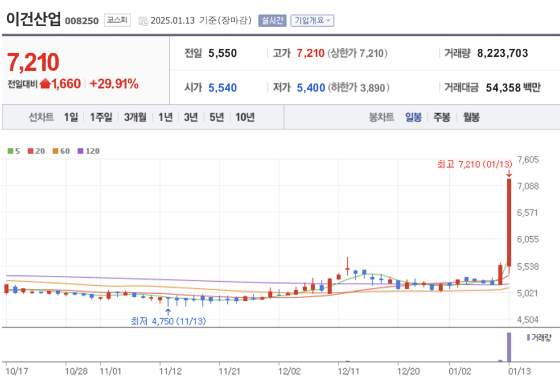Click the purple 거래량 legend swatch

coord(528,337)
